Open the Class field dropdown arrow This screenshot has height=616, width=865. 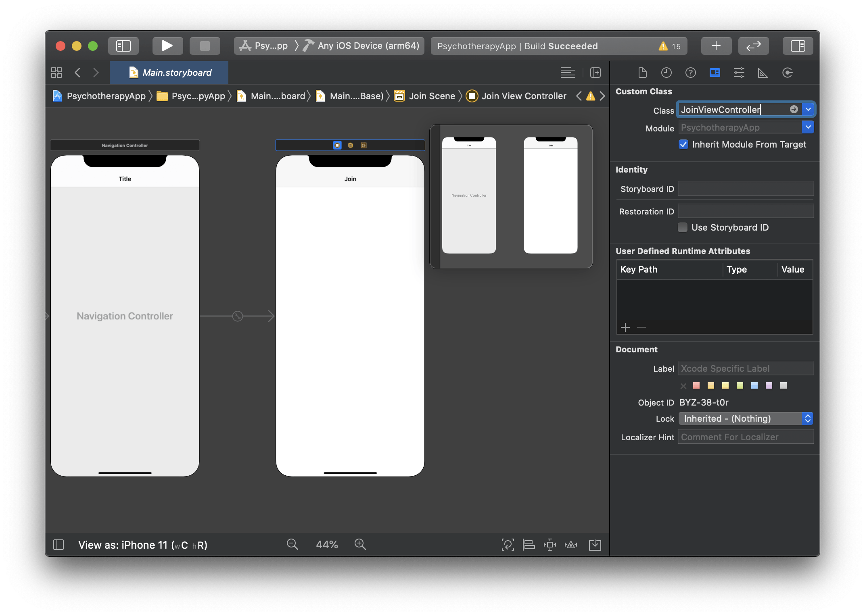810,109
